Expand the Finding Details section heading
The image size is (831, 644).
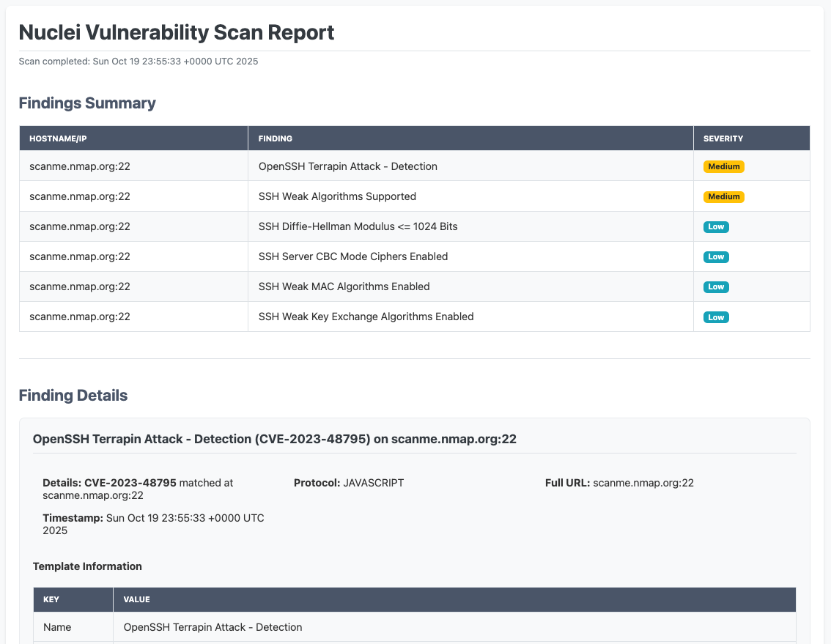tap(73, 395)
